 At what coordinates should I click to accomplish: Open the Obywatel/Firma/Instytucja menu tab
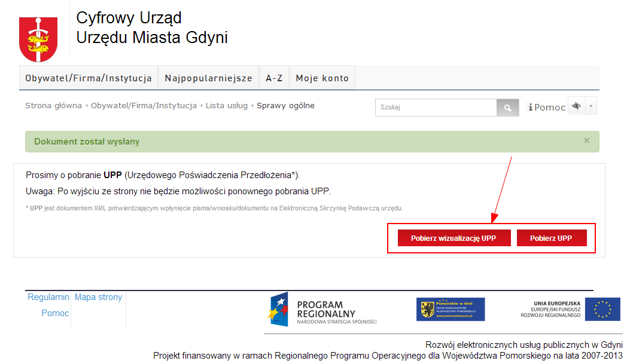(89, 78)
